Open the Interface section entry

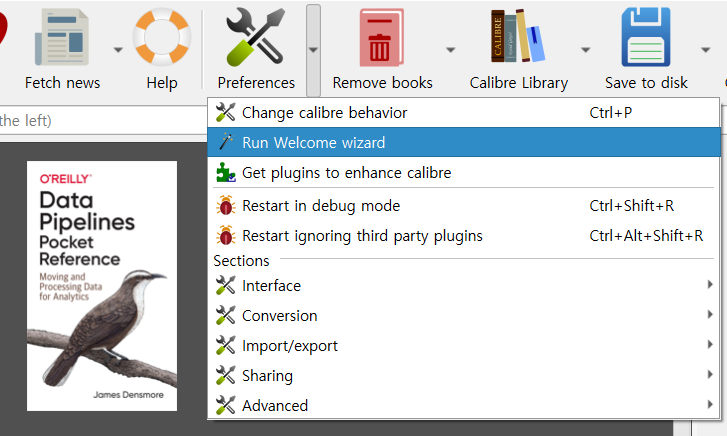[x=464, y=285]
